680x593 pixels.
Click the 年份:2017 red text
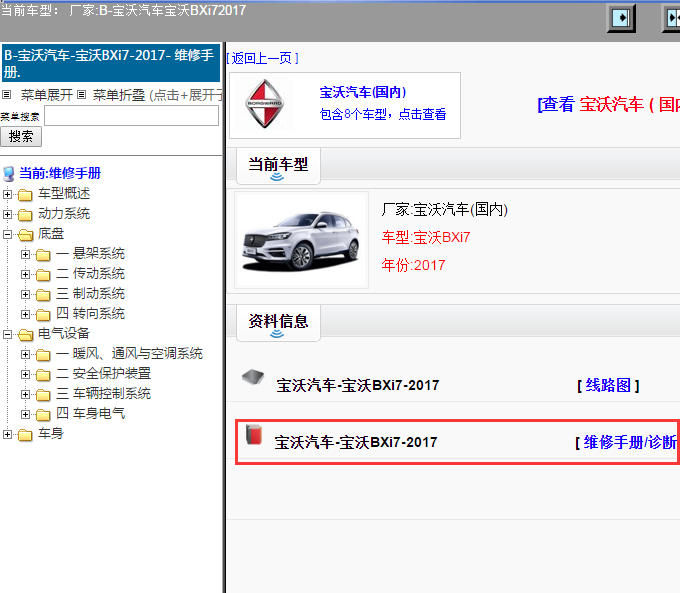click(x=413, y=265)
